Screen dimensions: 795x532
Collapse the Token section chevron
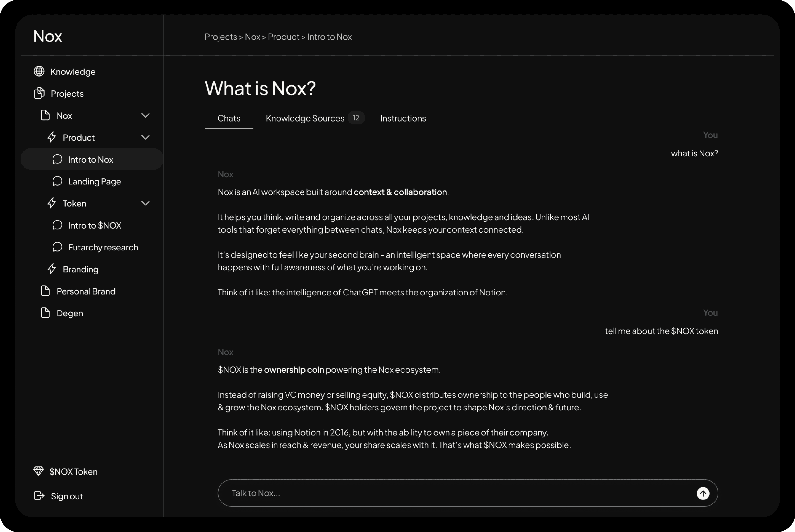pos(146,203)
